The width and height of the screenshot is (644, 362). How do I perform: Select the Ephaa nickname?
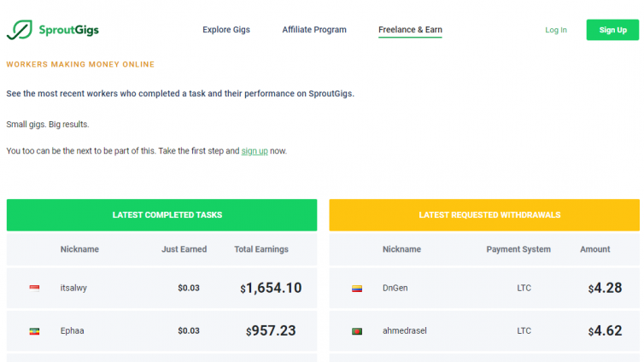click(x=73, y=330)
